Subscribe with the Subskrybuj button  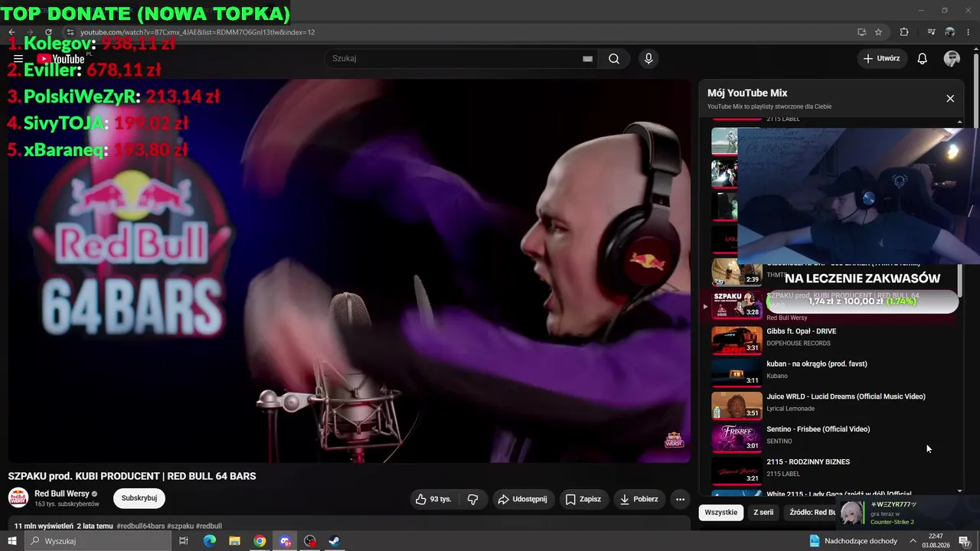point(139,498)
